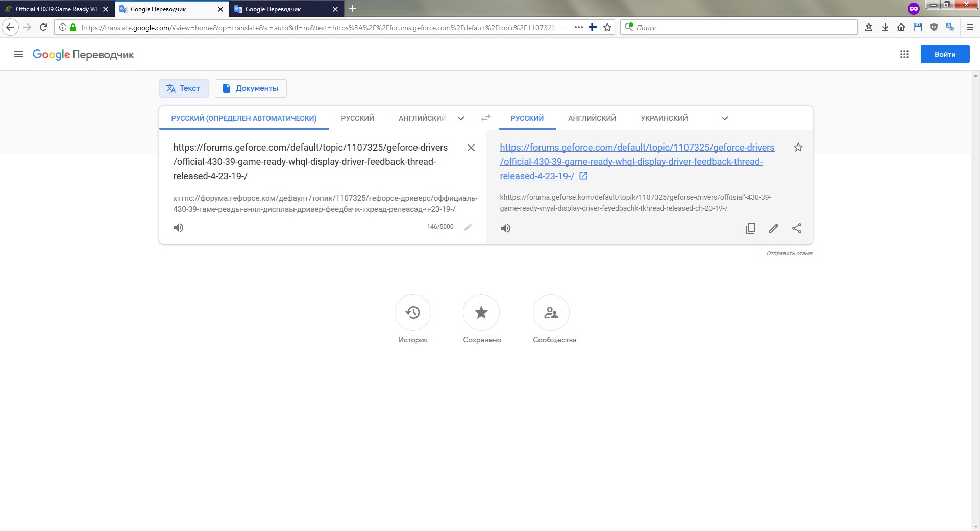Open the main hamburger menu
This screenshot has height=531, width=980.
click(x=18, y=54)
